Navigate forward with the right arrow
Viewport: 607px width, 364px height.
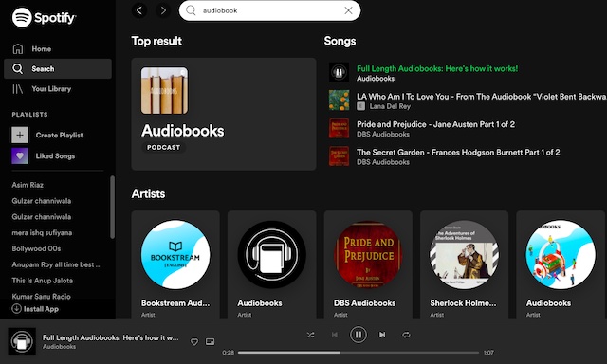(163, 10)
